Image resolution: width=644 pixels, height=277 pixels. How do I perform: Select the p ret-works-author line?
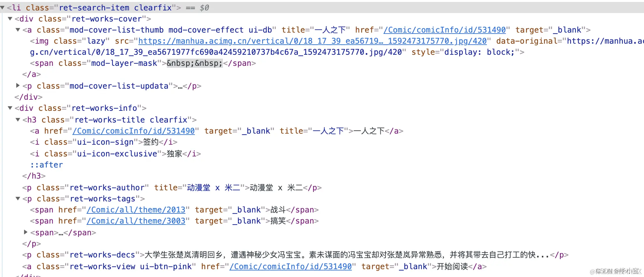click(172, 188)
